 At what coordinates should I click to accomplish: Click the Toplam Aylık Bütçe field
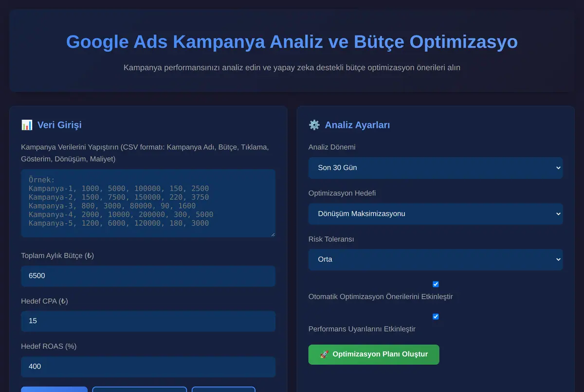pyautogui.click(x=148, y=276)
